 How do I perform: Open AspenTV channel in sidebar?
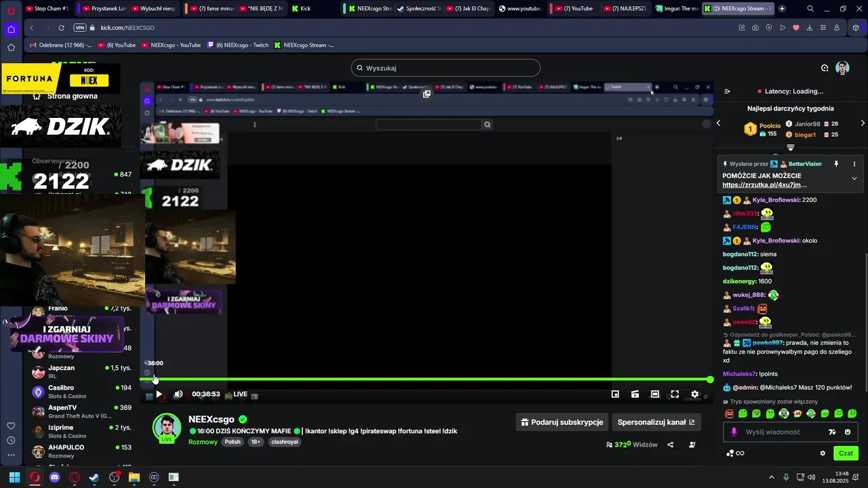click(81, 411)
